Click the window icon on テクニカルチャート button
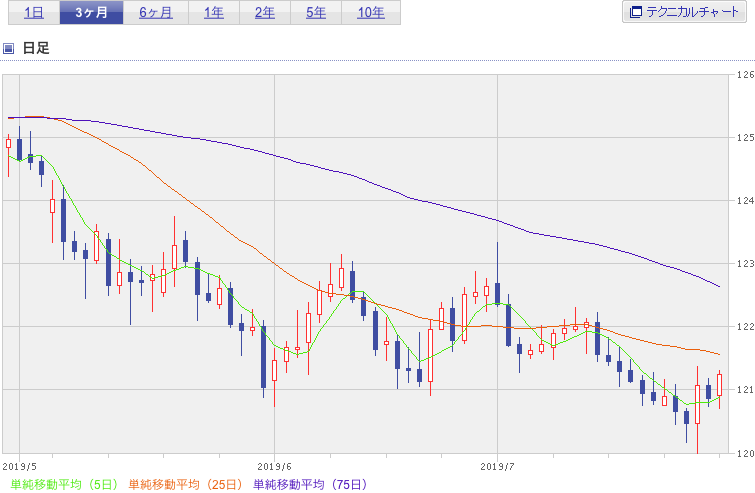This screenshot has width=755, height=493. click(636, 12)
